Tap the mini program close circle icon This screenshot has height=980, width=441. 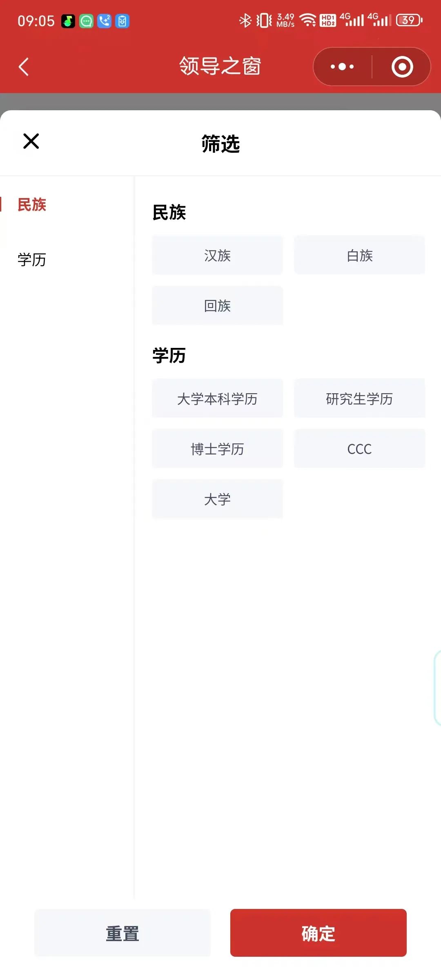click(x=402, y=67)
